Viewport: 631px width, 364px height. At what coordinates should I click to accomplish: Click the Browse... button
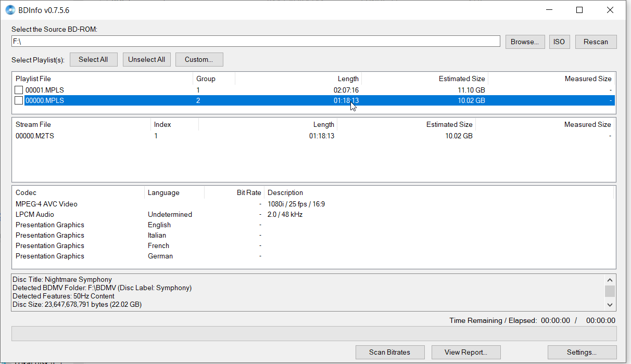pyautogui.click(x=525, y=42)
